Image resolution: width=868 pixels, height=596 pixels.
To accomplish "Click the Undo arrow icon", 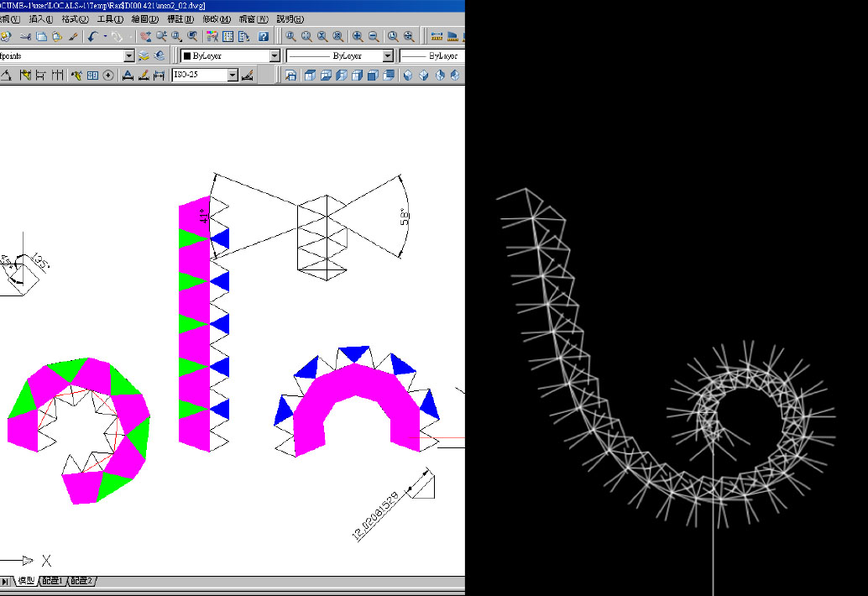I will pyautogui.click(x=92, y=36).
